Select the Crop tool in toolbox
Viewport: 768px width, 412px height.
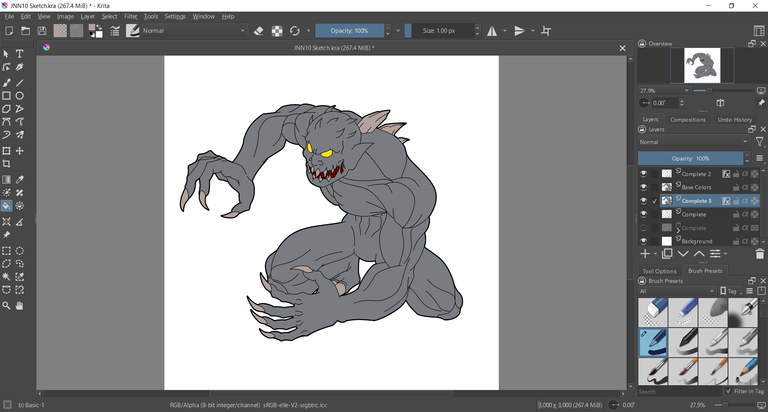point(6,164)
